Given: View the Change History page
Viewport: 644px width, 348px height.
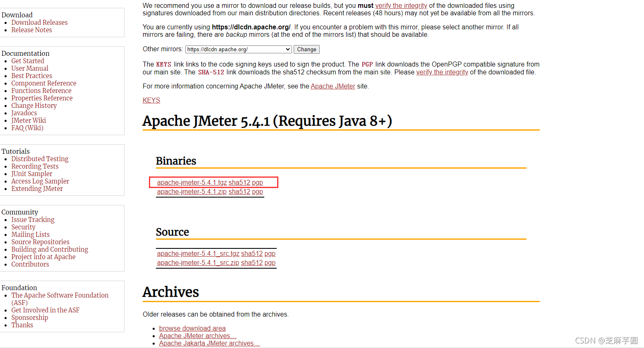Looking at the screenshot, I should pos(34,105).
